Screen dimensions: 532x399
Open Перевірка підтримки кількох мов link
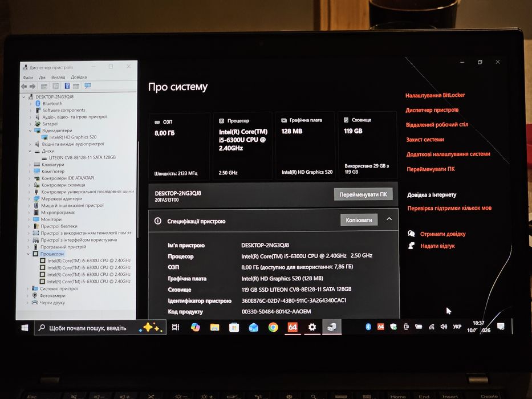[x=449, y=208]
